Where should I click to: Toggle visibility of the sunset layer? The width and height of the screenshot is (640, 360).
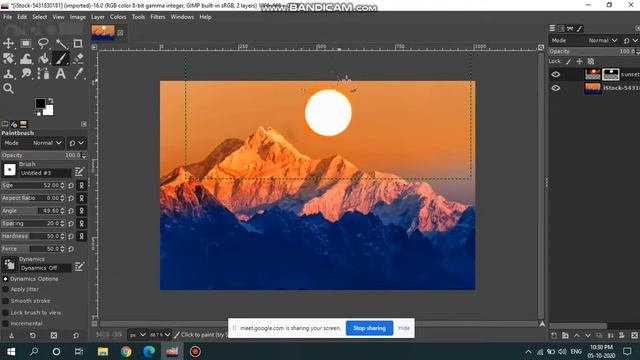point(556,74)
